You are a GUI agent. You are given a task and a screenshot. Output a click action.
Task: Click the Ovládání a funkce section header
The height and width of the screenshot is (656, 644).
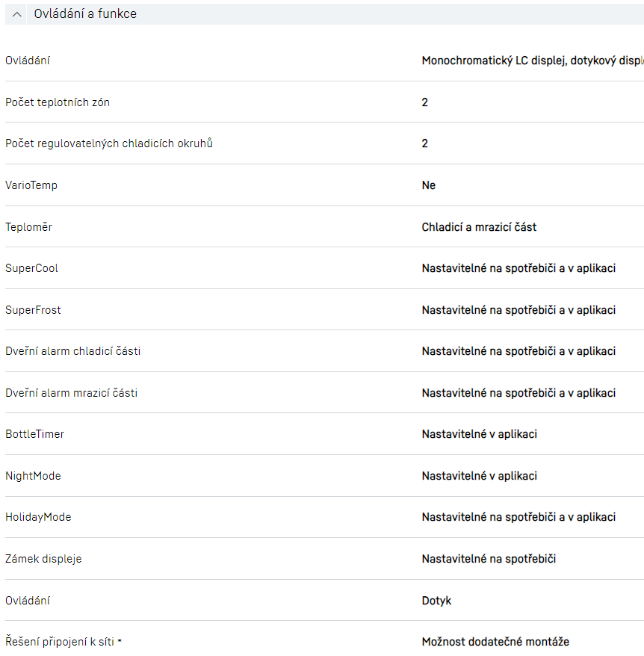click(85, 14)
